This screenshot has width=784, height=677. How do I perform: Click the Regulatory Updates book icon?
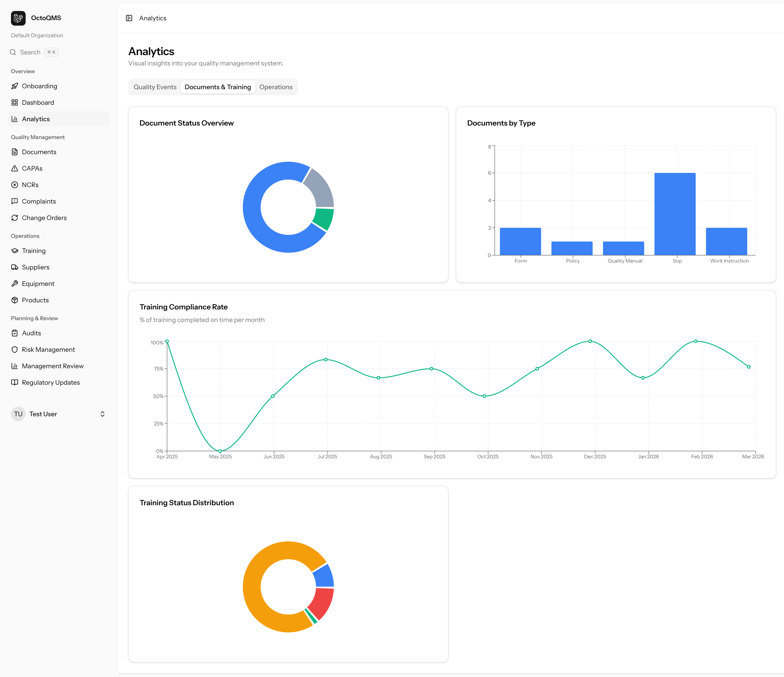15,382
